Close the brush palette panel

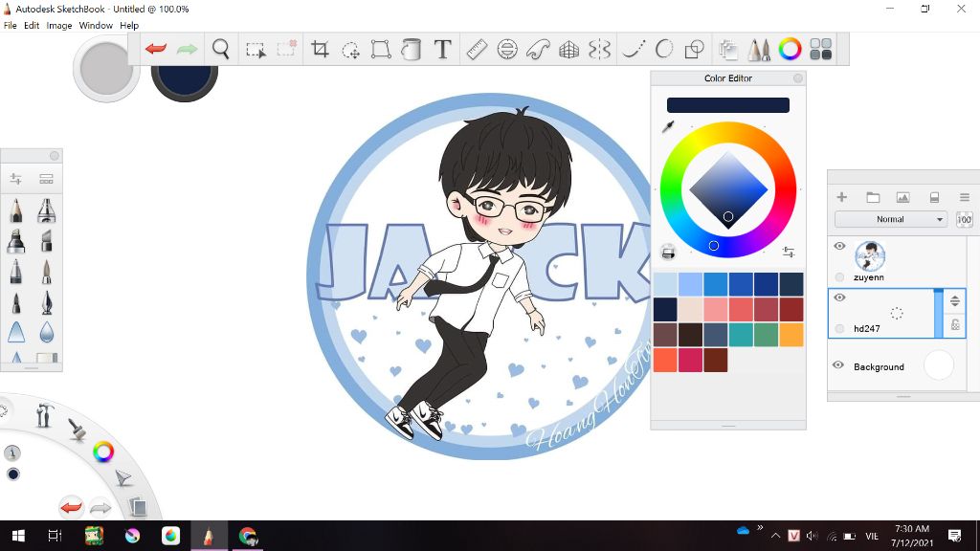point(55,156)
